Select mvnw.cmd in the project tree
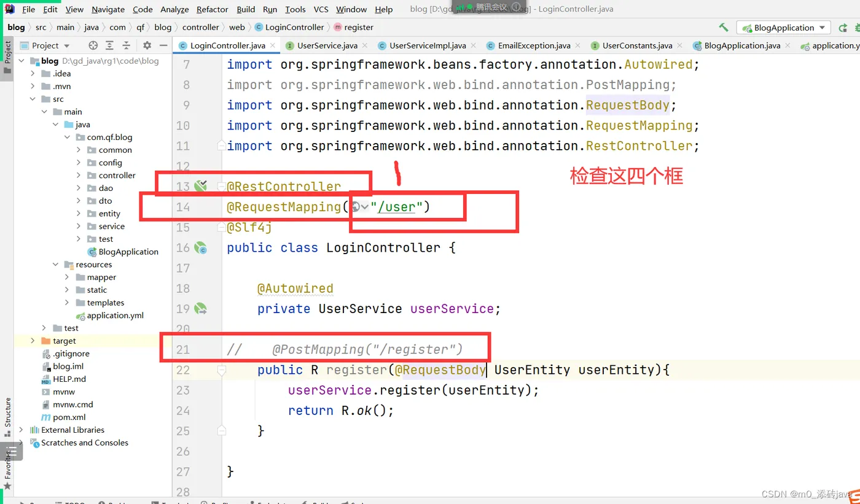This screenshot has width=860, height=504. coord(67,405)
